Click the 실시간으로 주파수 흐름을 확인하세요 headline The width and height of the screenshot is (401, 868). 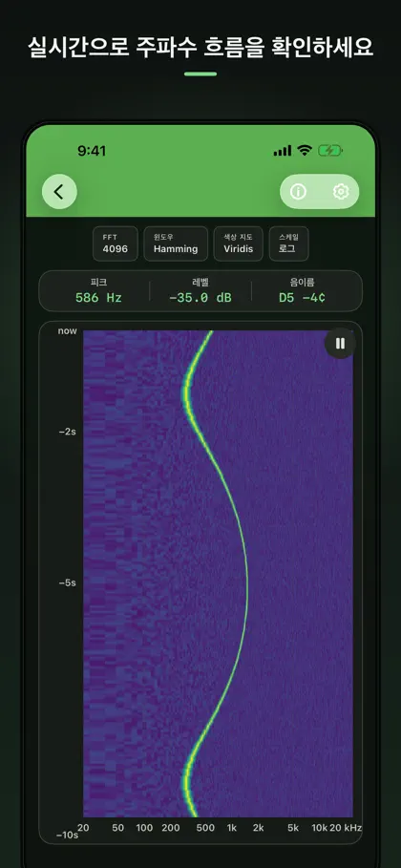pos(200,48)
